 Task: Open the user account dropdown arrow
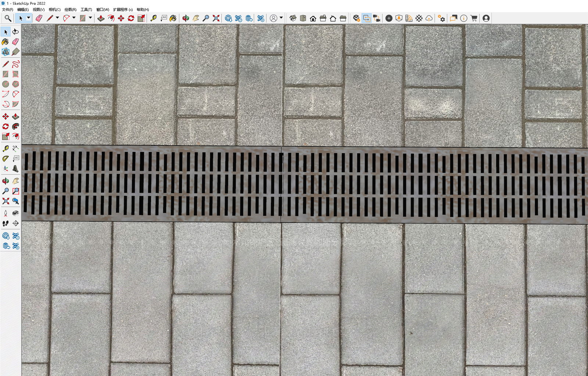[281, 18]
